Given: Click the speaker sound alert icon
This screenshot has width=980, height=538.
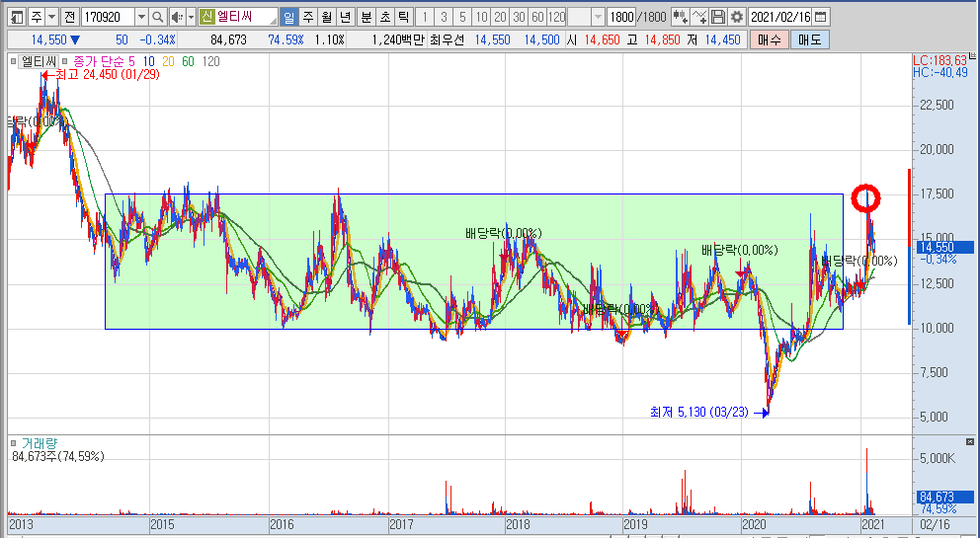Looking at the screenshot, I should coord(177,17).
